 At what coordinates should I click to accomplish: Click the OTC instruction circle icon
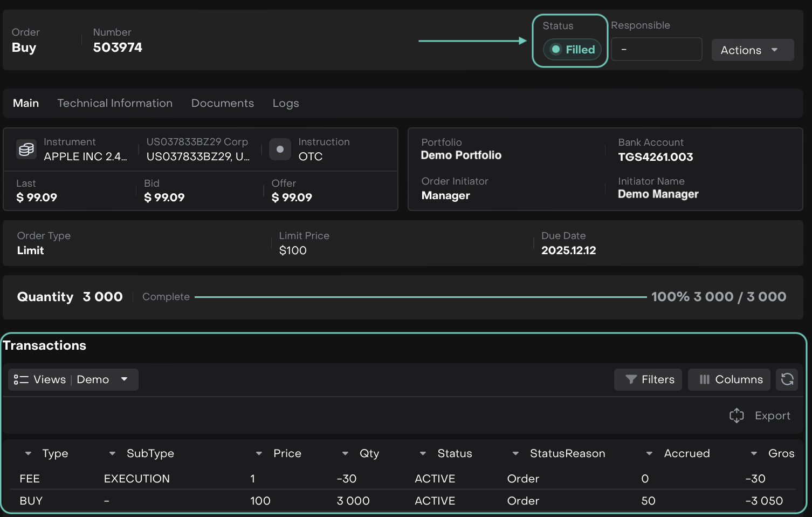280,149
